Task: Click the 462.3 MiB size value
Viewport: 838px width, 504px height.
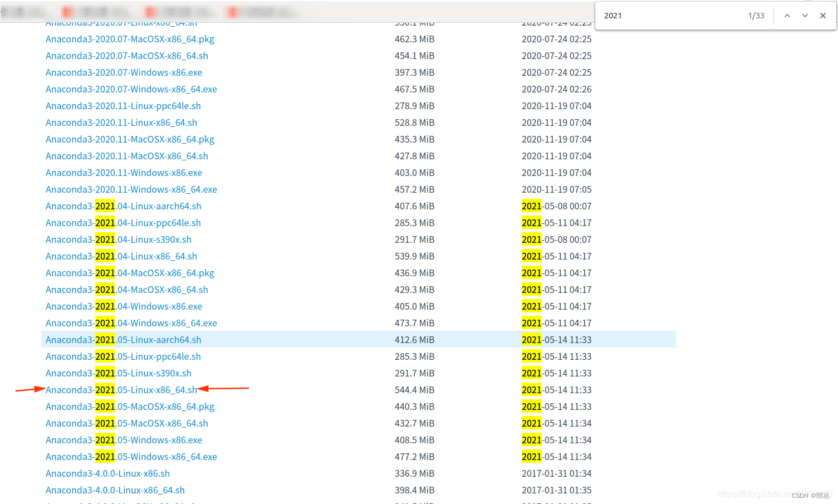Action: pyautogui.click(x=414, y=39)
